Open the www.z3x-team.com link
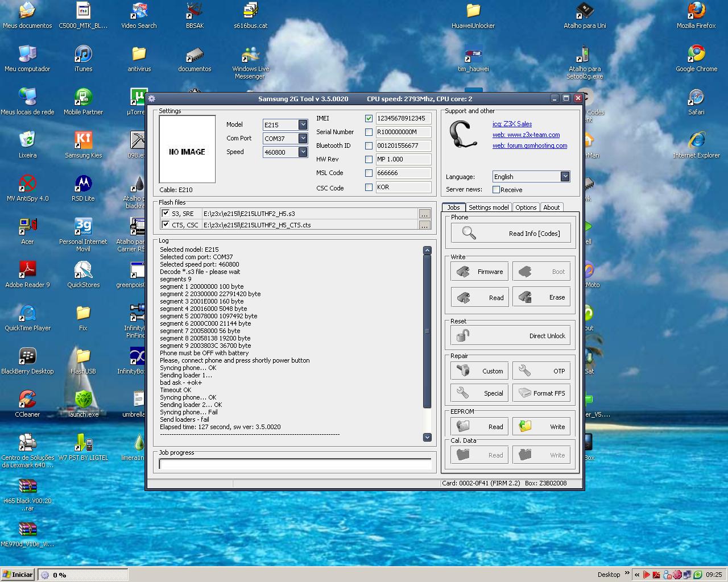Viewport: 728px width, 582px height. point(526,135)
